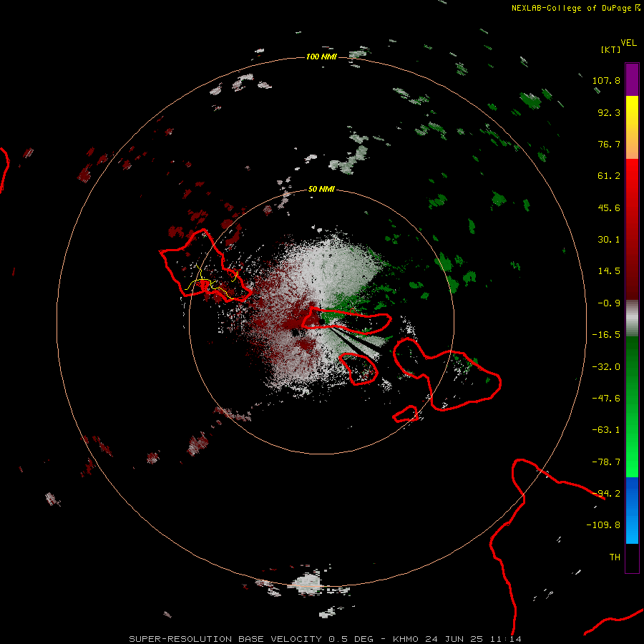Click the -32.0 velocity scale value

(x=606, y=367)
